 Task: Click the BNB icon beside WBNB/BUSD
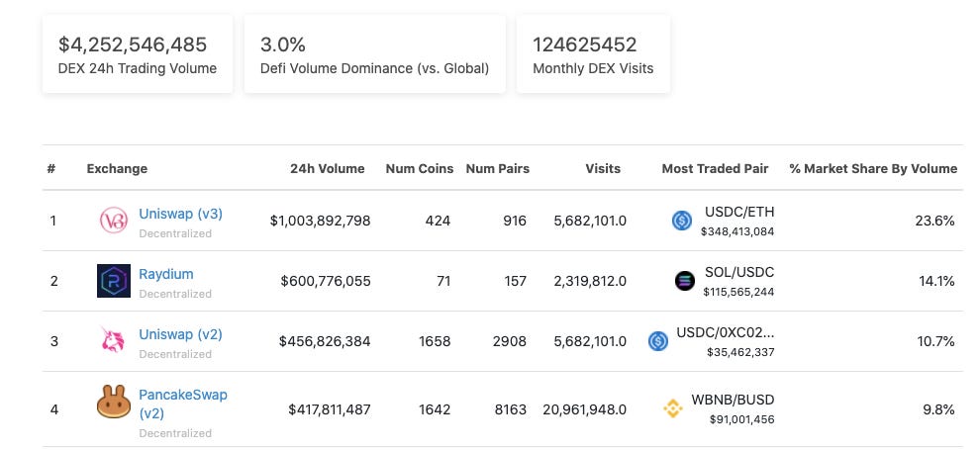coord(673,408)
